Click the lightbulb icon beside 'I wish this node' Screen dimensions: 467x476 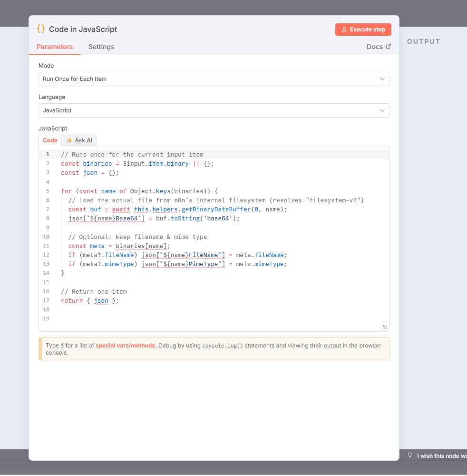pos(410,456)
